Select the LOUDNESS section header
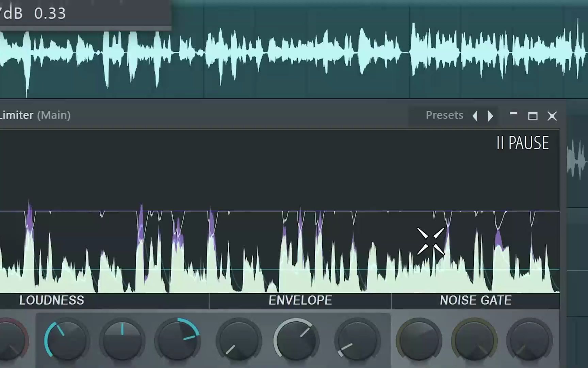 (52, 301)
